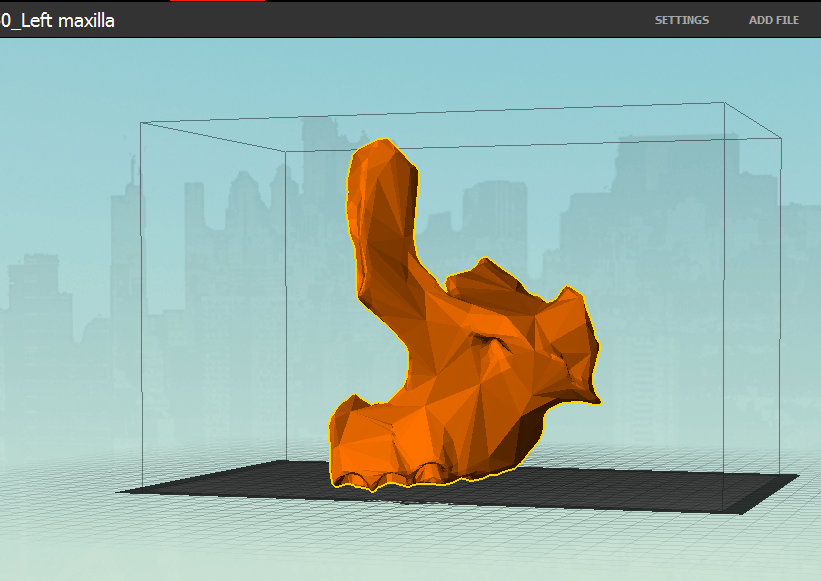Open the SETTINGS menu

[x=682, y=20]
